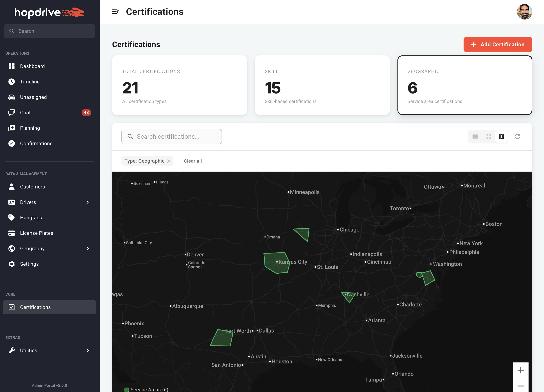Switch to grid view of certifications

[488, 136]
